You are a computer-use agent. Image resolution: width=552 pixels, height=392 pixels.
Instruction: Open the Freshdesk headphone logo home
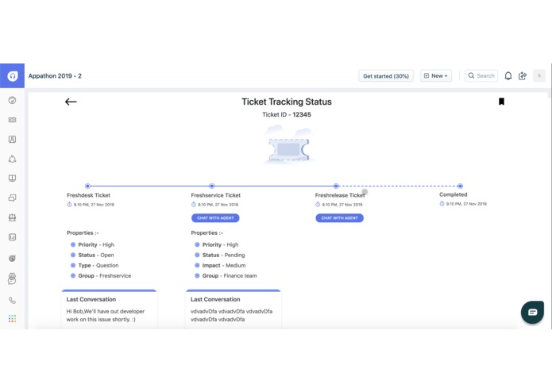point(13,75)
